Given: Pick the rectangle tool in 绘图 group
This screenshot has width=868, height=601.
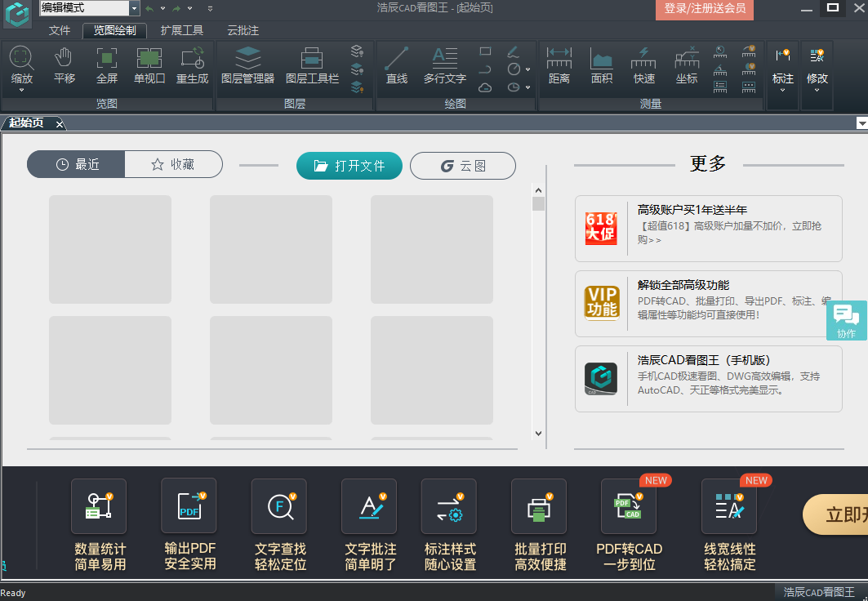Looking at the screenshot, I should tap(486, 51).
